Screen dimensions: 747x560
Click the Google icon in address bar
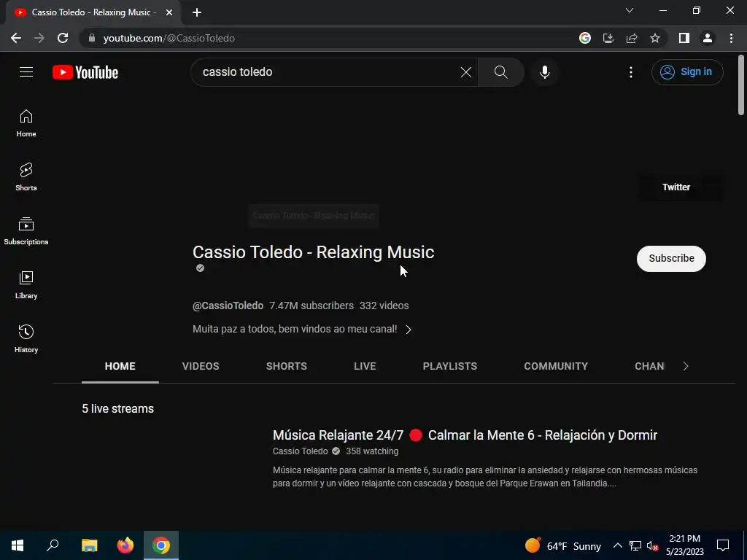click(585, 38)
